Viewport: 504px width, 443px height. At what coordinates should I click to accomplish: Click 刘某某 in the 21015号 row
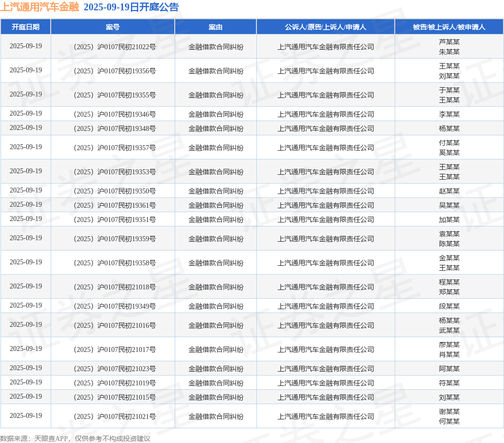(449, 398)
